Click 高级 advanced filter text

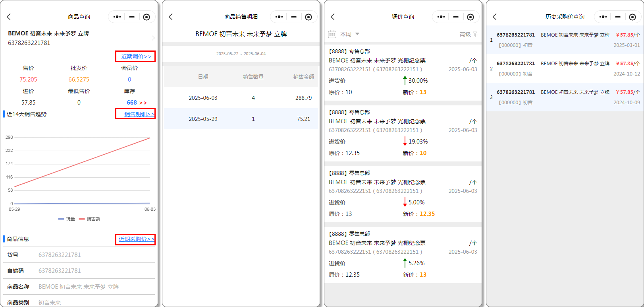coord(465,34)
